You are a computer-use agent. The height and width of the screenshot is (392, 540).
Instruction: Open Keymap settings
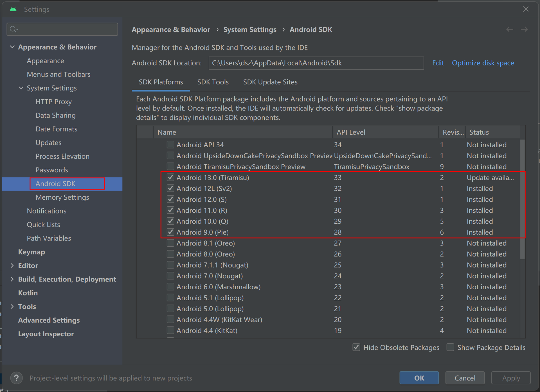(x=31, y=252)
